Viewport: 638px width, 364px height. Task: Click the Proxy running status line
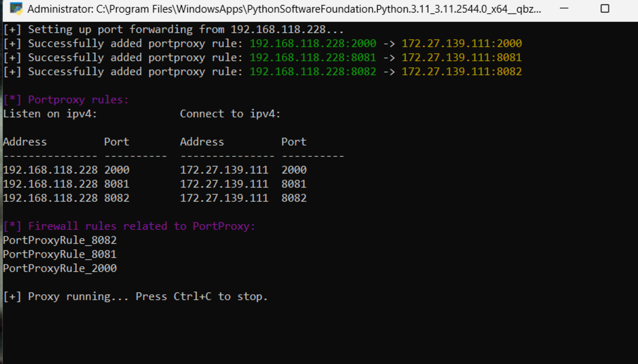[x=135, y=296]
